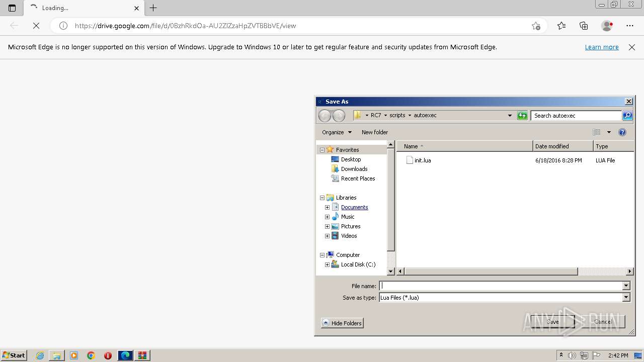Open the Save As help icon
The image size is (644, 362).
point(622,132)
